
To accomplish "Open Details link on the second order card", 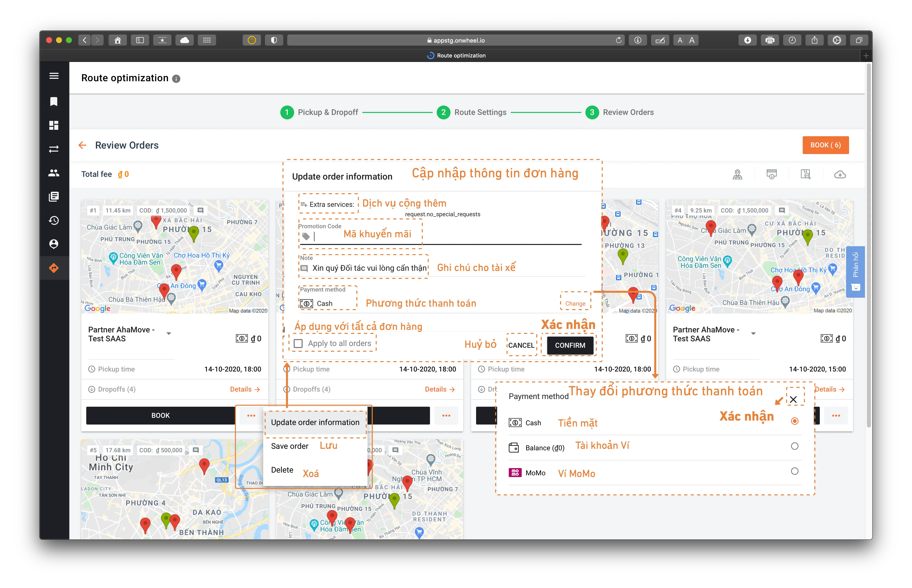I will pos(440,389).
